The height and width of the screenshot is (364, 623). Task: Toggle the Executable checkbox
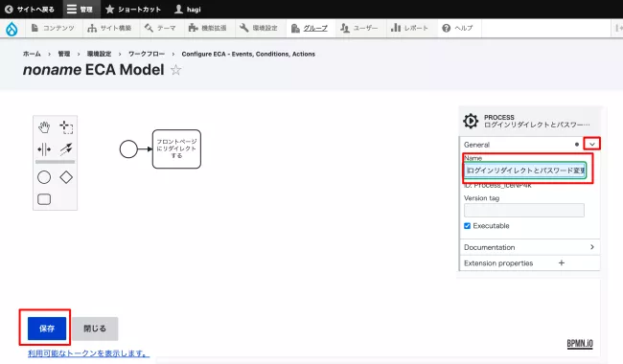tap(468, 226)
